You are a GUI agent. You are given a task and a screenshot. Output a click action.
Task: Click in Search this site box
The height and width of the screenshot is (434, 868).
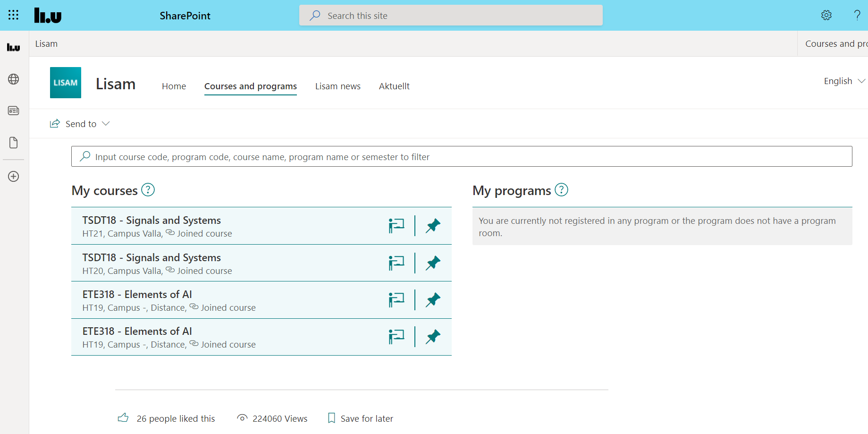(x=451, y=16)
